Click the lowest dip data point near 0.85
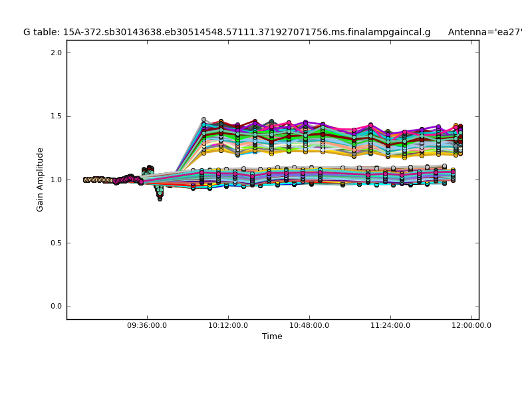 pyautogui.click(x=160, y=198)
